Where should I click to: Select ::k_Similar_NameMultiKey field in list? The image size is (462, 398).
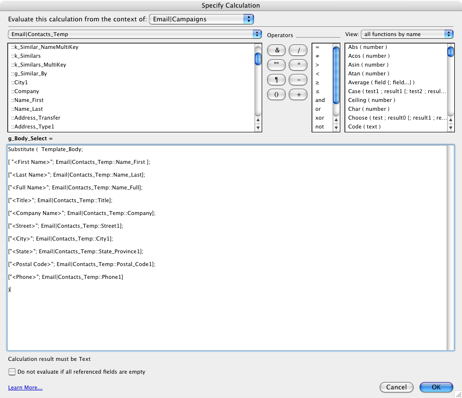point(131,47)
